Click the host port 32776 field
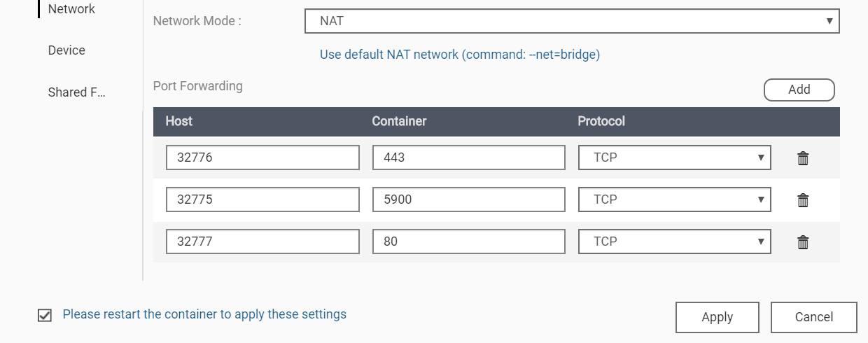 tap(262, 158)
